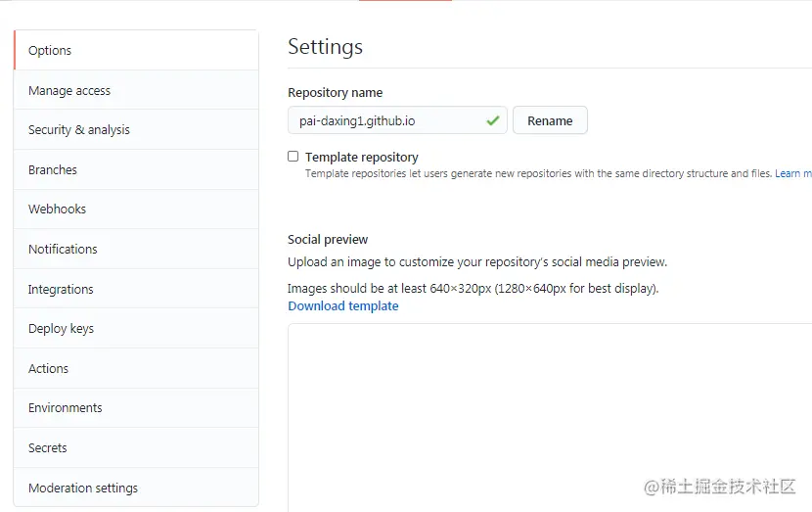Select Options in the settings sidebar
Image resolution: width=812 pixels, height=512 pixels.
(x=50, y=51)
